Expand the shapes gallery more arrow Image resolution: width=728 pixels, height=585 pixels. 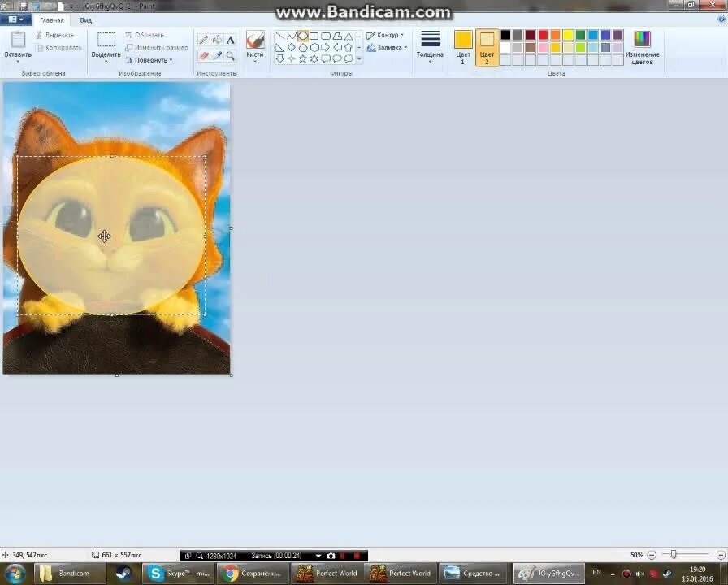tap(359, 59)
